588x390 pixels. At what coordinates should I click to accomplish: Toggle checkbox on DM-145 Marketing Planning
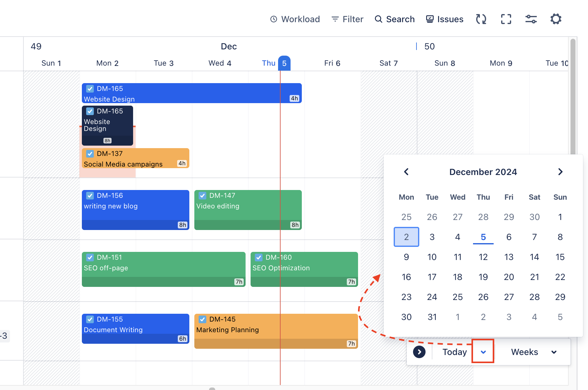point(202,319)
